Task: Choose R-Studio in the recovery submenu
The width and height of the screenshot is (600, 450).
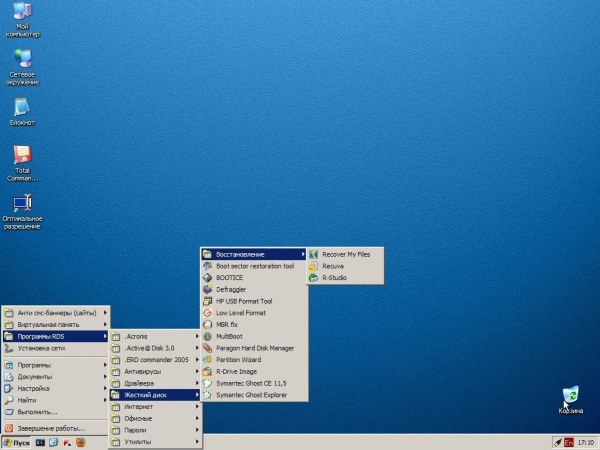Action: [x=333, y=278]
